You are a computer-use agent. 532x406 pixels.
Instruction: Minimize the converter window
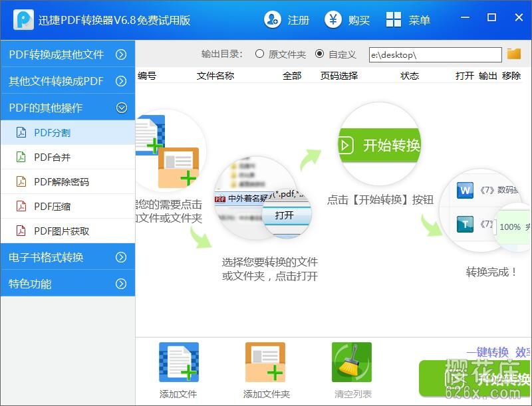click(465, 17)
